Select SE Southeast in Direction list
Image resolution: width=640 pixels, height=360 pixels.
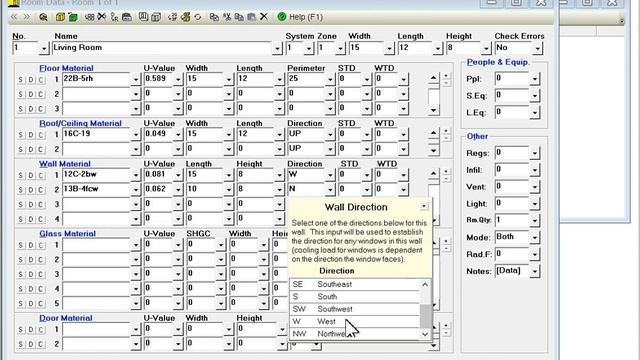[354, 284]
